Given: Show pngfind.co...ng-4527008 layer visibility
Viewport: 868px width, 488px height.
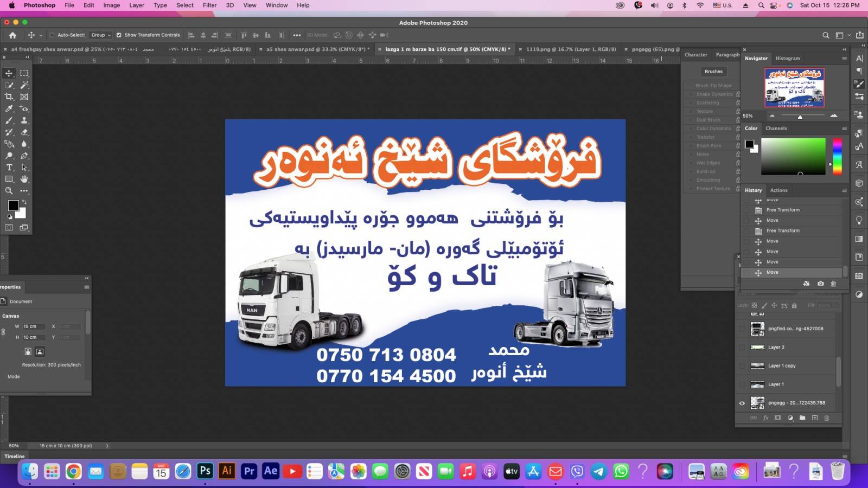Looking at the screenshot, I should coord(742,329).
